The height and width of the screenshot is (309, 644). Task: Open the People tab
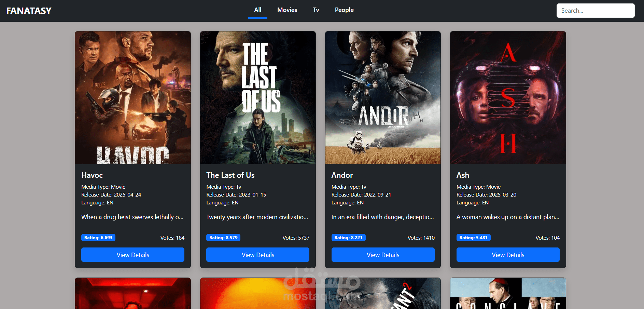click(x=344, y=10)
